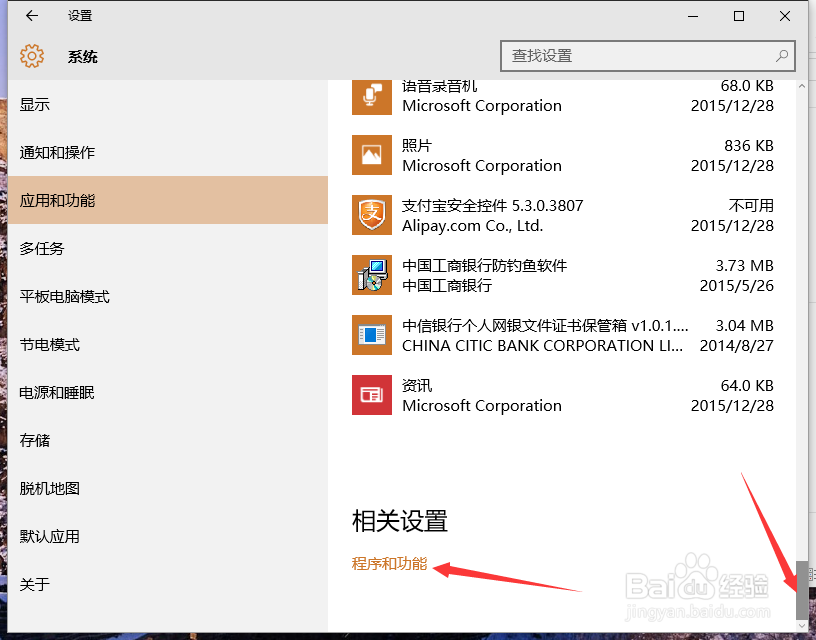Click the 3.73 MB size value
Screen dimensions: 816x640
pos(745,265)
